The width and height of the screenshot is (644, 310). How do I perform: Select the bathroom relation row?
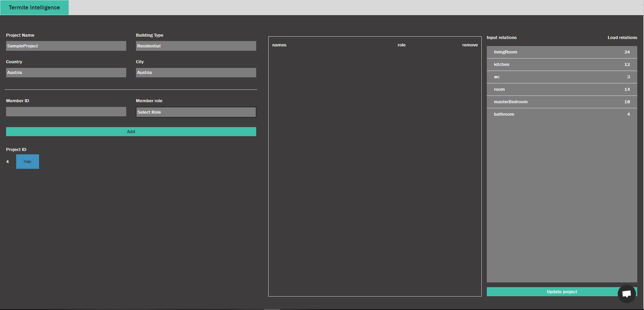[562, 114]
